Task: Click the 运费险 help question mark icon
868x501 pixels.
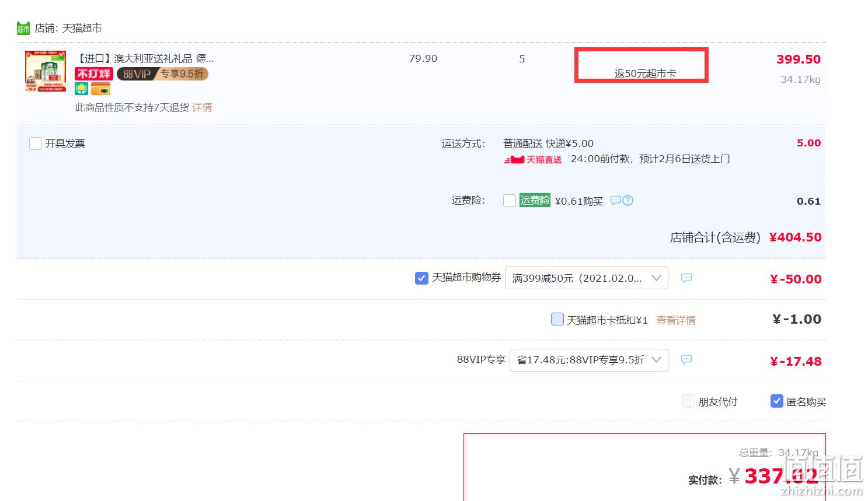Action: click(x=628, y=200)
